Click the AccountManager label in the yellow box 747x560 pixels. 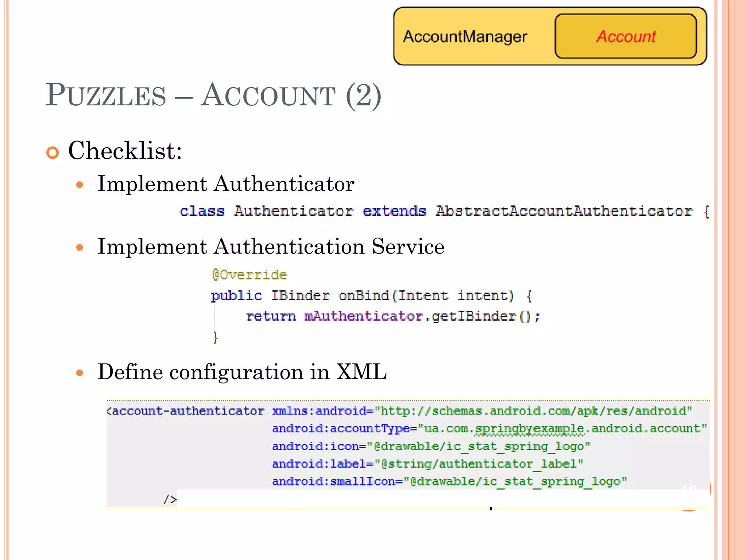465,37
